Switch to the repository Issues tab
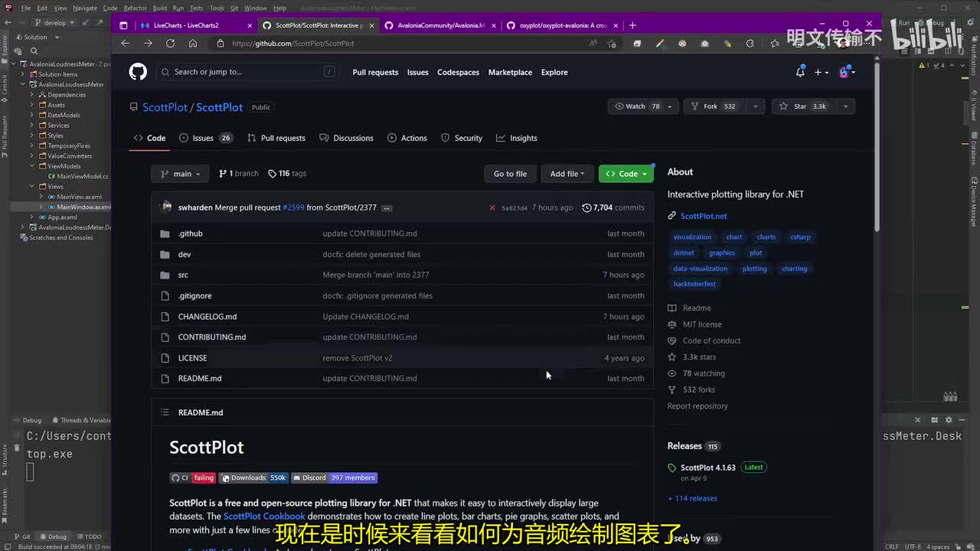Viewport: 980px width, 551px height. (x=205, y=138)
